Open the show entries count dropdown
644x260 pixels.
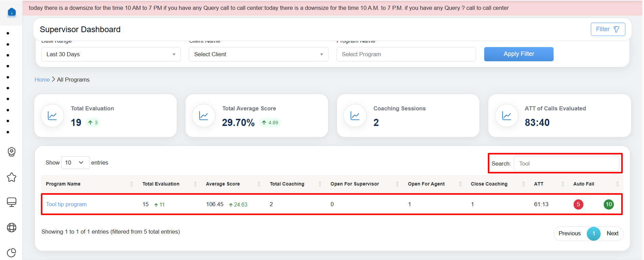tap(75, 162)
